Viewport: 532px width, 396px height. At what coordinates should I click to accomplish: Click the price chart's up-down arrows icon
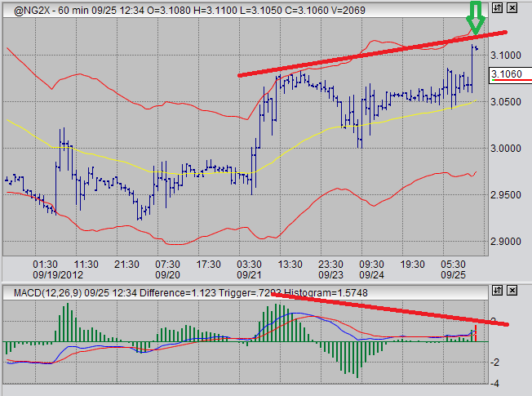coord(497,8)
